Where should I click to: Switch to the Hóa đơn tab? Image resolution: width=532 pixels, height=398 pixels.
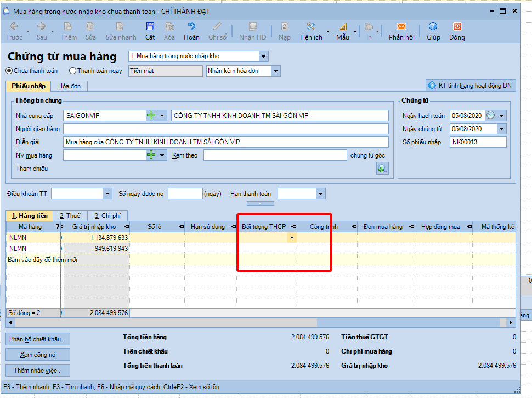click(x=69, y=86)
